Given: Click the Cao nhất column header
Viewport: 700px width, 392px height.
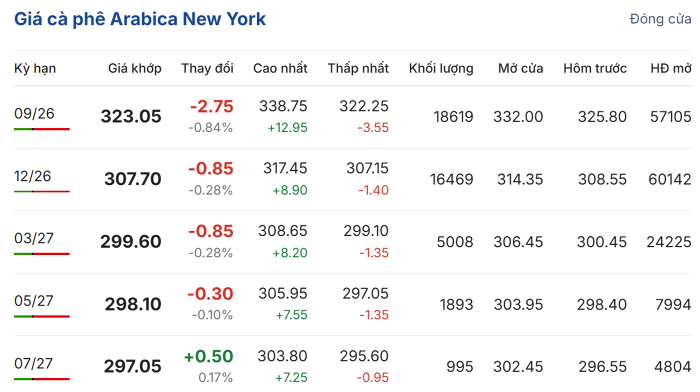Looking at the screenshot, I should [280, 68].
